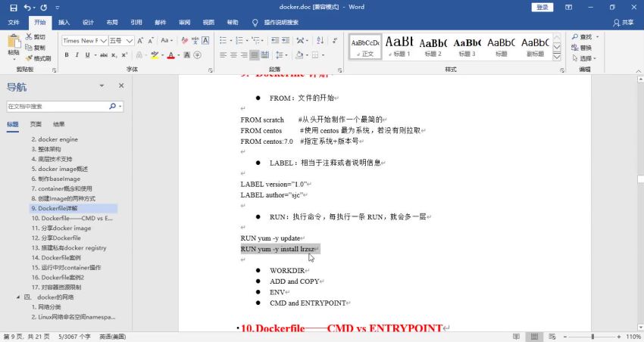Increase the paragraph indent

[286, 41]
